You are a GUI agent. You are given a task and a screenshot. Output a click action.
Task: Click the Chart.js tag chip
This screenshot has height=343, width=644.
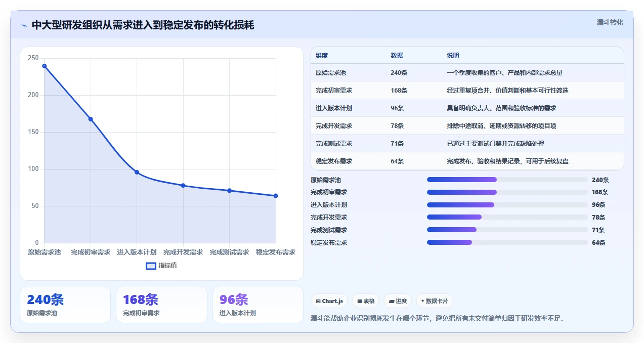[x=329, y=301]
